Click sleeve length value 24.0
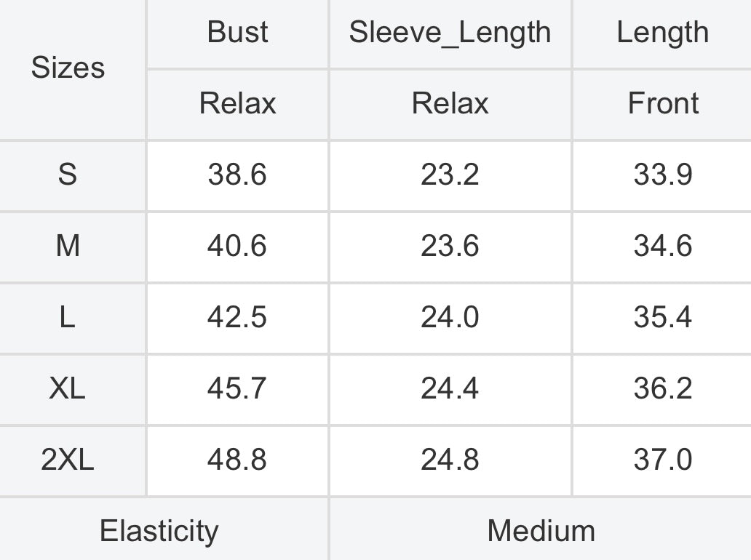This screenshot has height=560, width=751. pos(450,317)
